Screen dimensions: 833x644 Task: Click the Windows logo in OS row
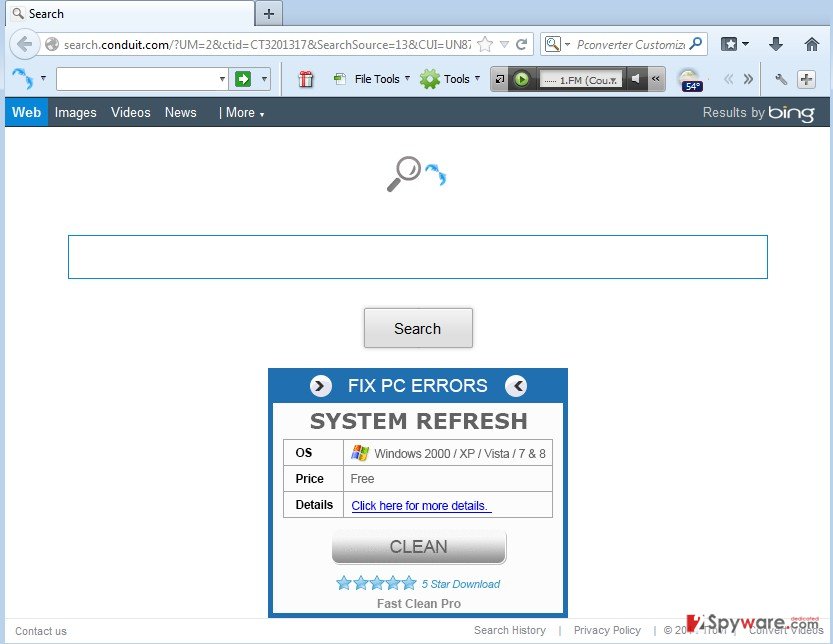pos(360,453)
